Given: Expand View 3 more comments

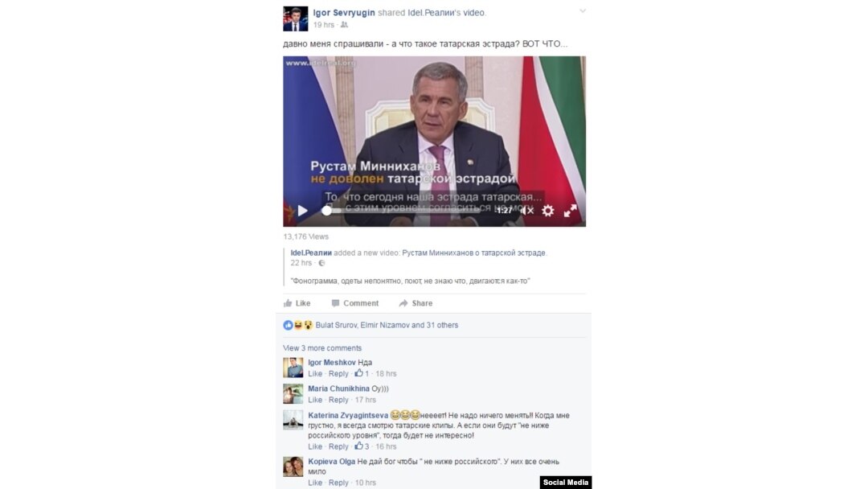Looking at the screenshot, I should [322, 347].
